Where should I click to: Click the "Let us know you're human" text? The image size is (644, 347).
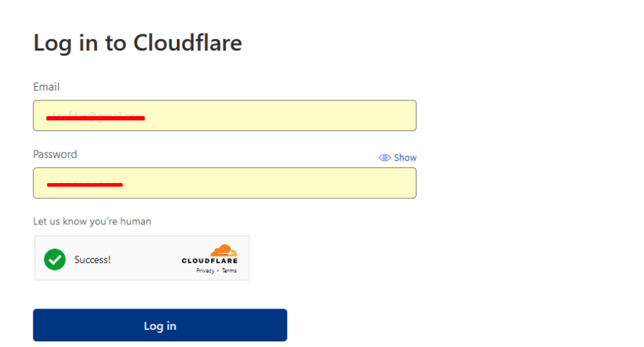click(x=92, y=221)
